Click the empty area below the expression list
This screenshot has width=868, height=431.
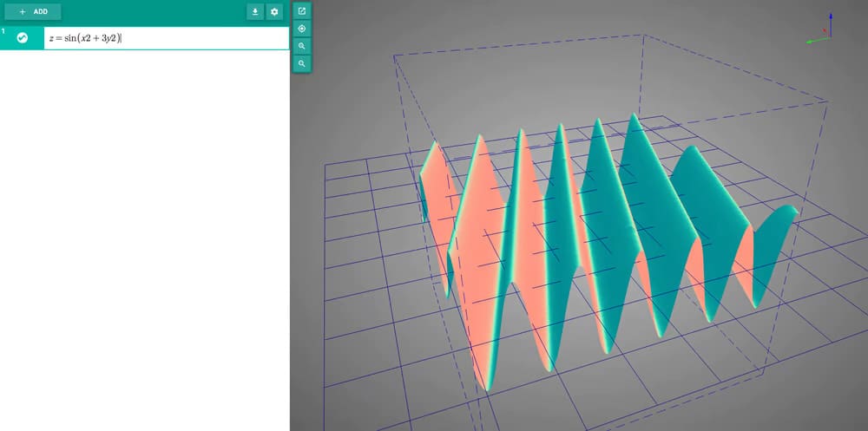[144, 243]
